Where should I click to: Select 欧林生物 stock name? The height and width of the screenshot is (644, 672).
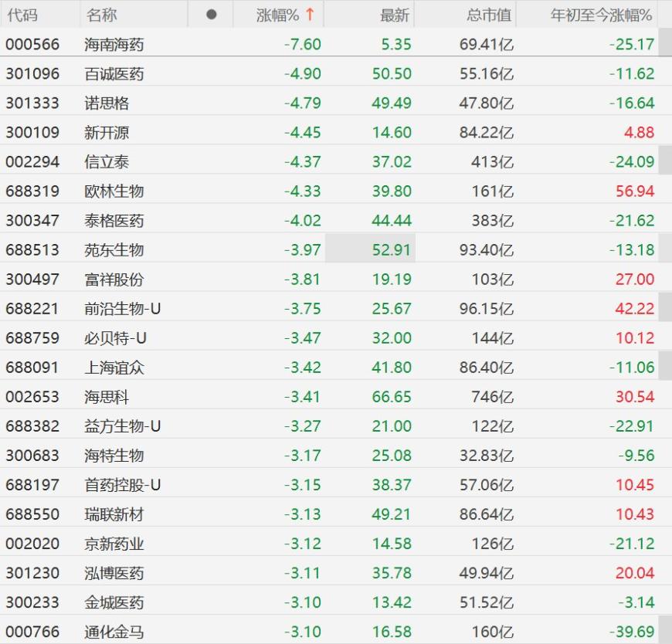click(114, 191)
